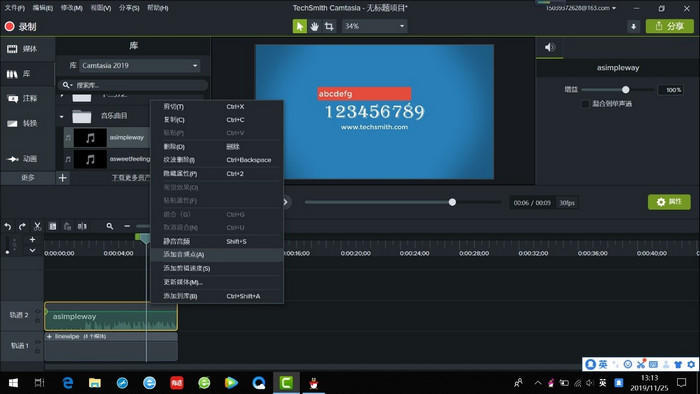
Task: Click the chevron below add-track plus
Action: [x=32, y=250]
